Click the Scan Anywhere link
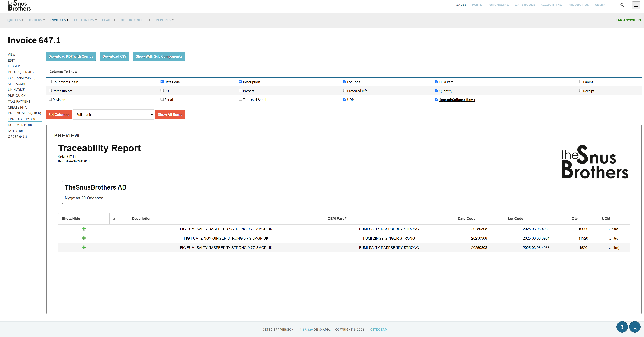Image resolution: width=644 pixels, height=337 pixels. [x=628, y=20]
